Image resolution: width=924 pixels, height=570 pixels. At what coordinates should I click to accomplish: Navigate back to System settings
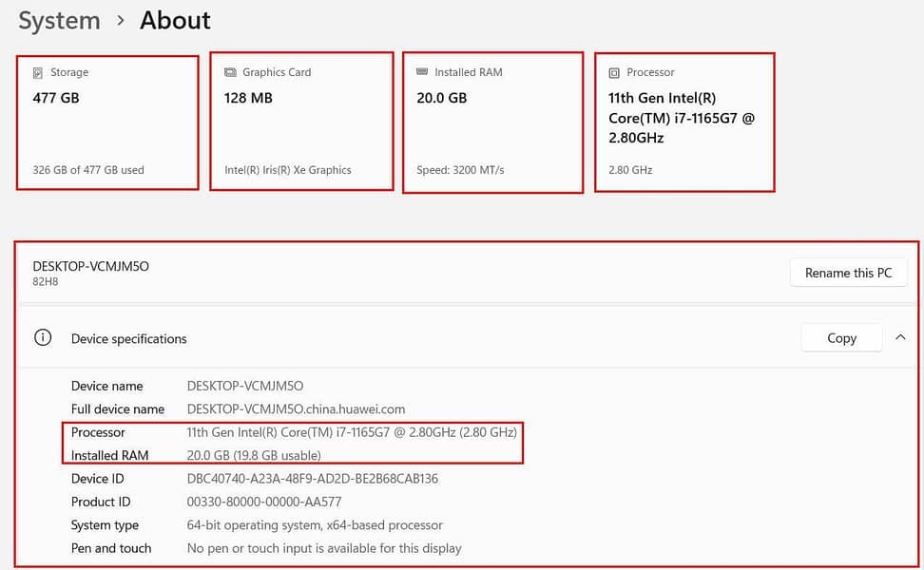pos(59,20)
